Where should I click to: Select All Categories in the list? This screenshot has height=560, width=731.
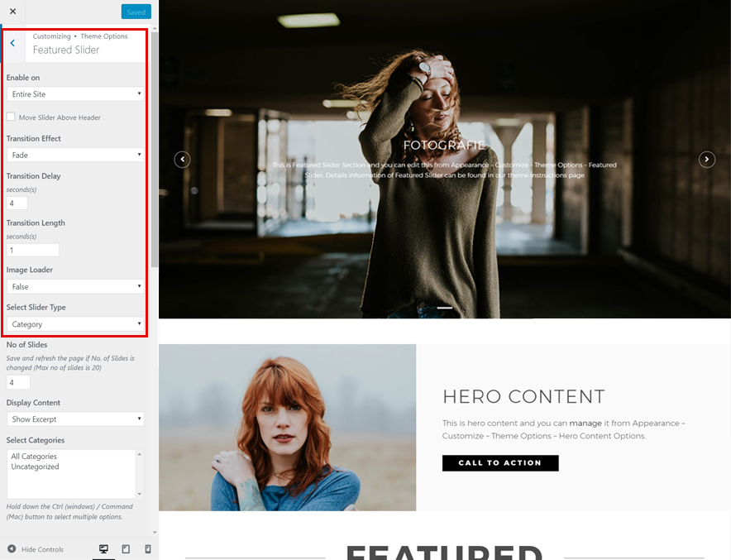pos(34,457)
